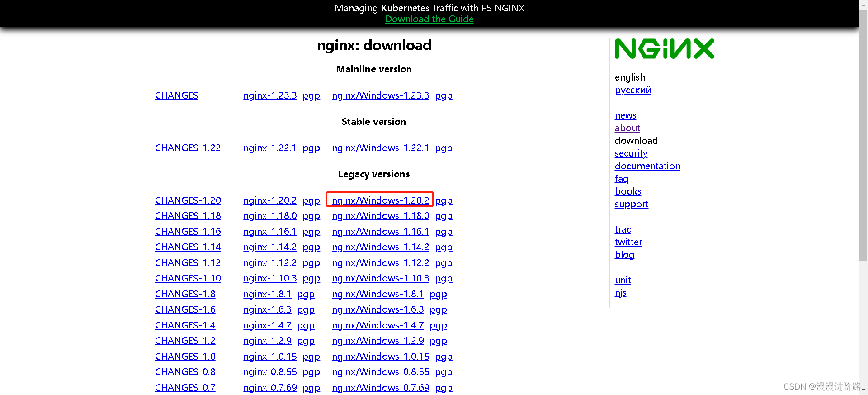Open CHANGES-1.18 changelog

[188, 216]
